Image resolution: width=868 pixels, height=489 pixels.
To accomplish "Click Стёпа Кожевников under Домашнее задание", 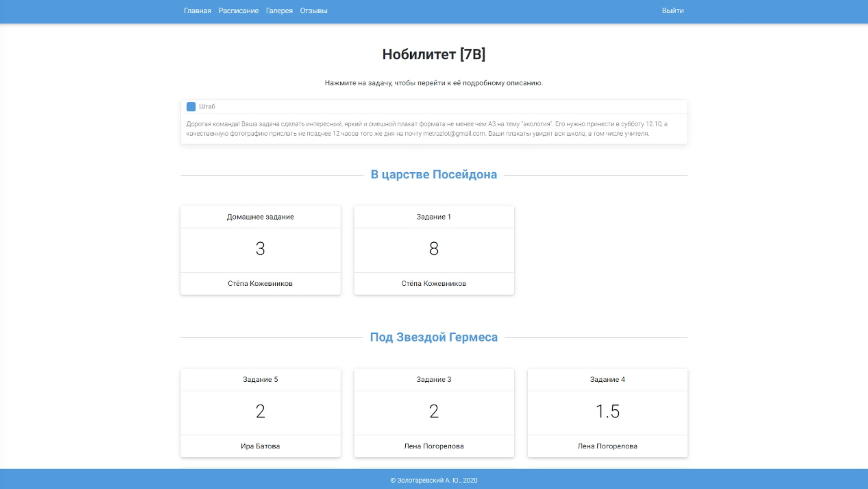I will click(x=260, y=283).
